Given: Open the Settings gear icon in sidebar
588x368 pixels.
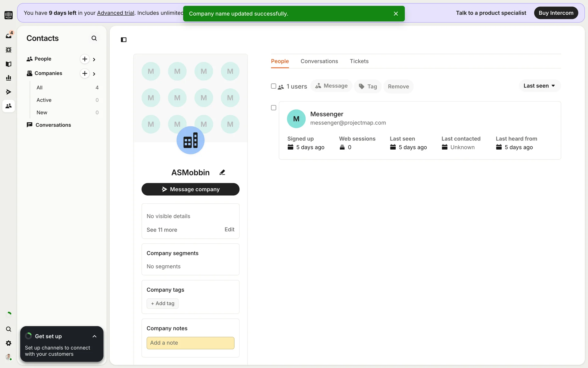Looking at the screenshot, I should pos(9,343).
